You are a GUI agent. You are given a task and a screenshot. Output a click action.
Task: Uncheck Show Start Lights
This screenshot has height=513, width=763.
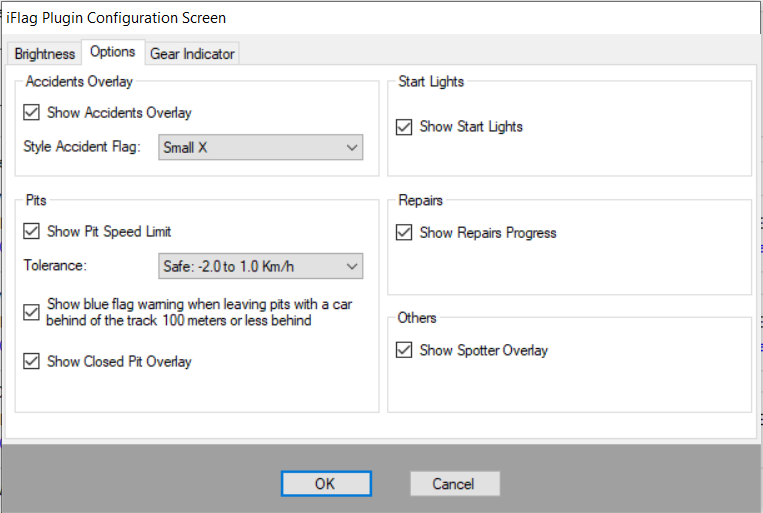pyautogui.click(x=404, y=127)
